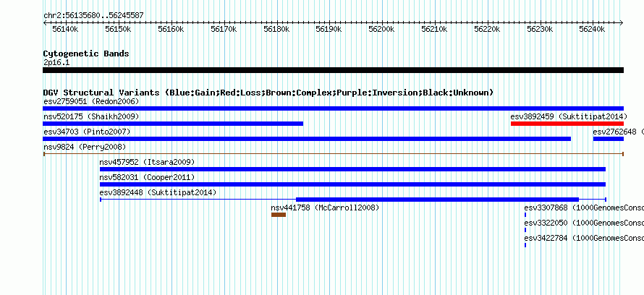This screenshot has height=295, width=644.
Task: Click the tiny blue esv3422784 marker
Action: (x=525, y=245)
